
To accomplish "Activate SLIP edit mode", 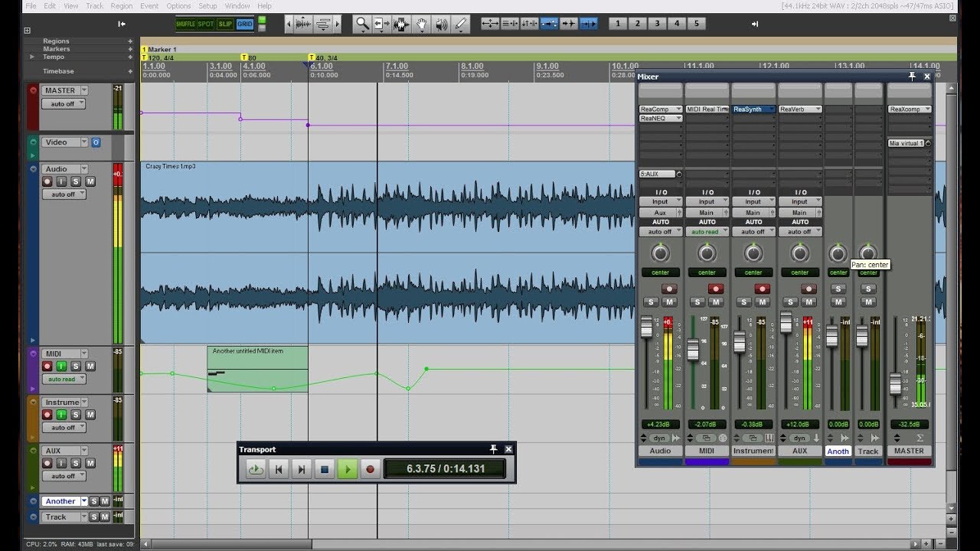I will (225, 24).
